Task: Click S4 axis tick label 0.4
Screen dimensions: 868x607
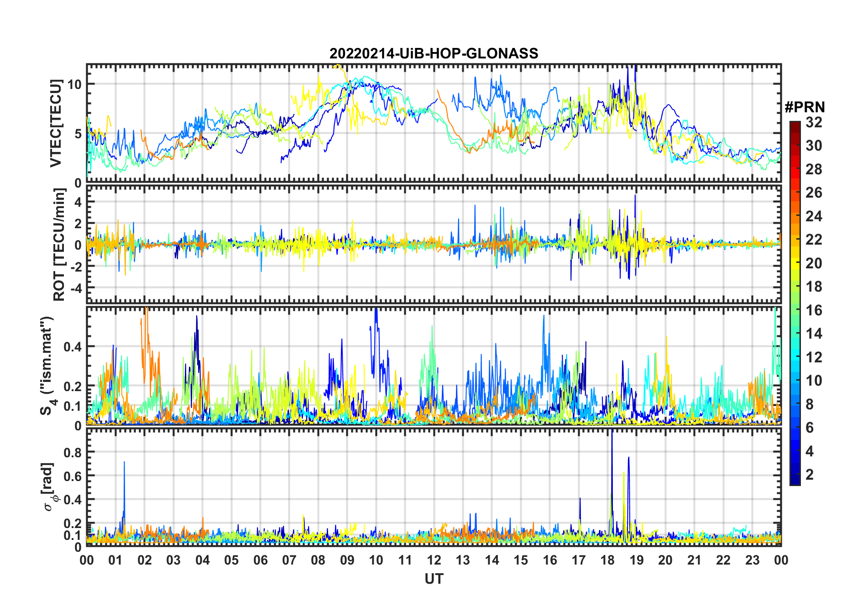Action: (73, 346)
